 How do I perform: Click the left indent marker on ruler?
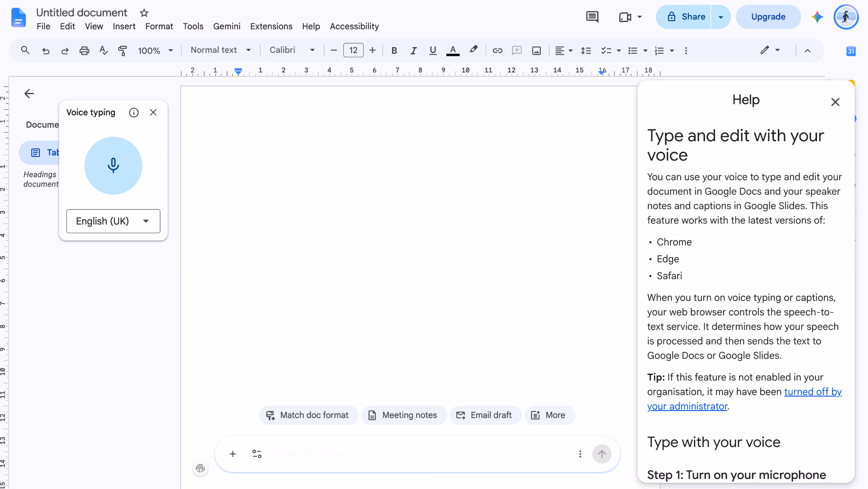click(x=239, y=71)
